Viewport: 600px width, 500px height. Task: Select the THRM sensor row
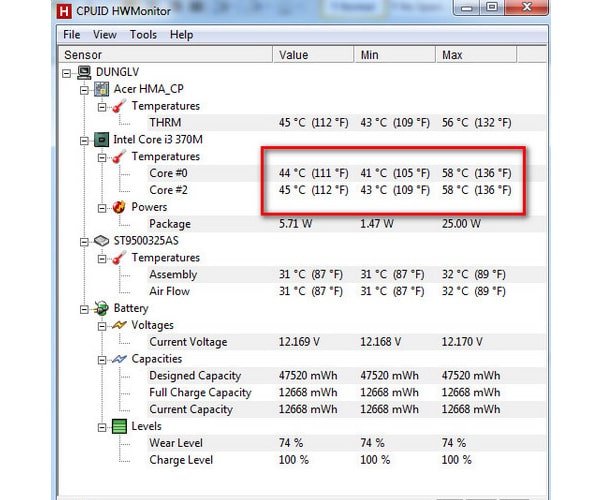(346, 123)
